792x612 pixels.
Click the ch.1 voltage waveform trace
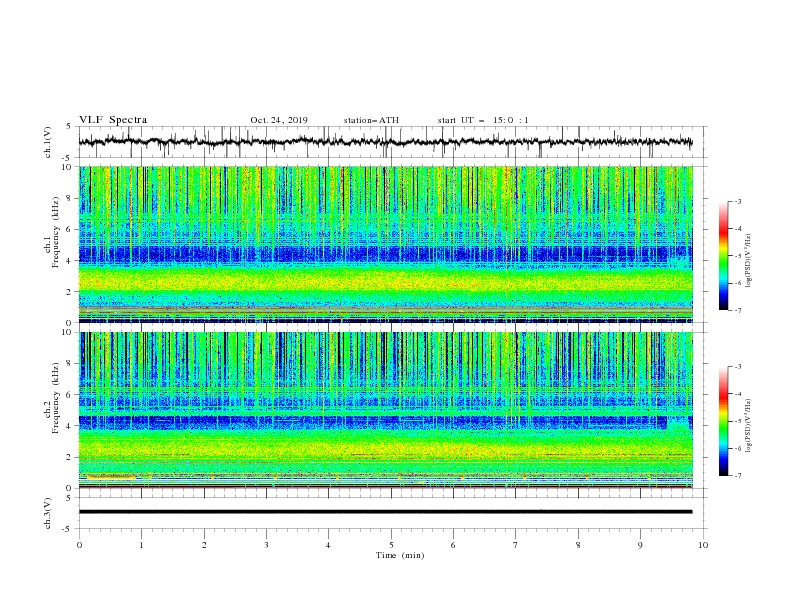[x=385, y=142]
